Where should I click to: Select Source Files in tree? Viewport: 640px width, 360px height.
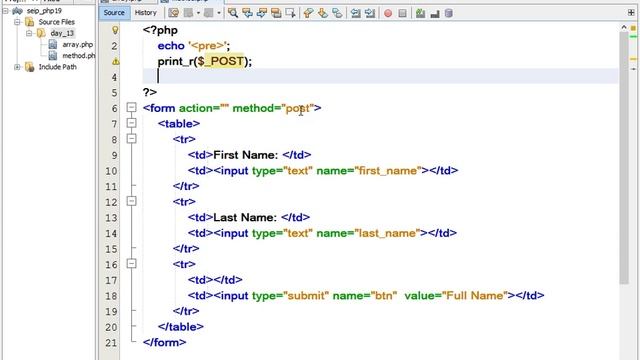point(57,22)
